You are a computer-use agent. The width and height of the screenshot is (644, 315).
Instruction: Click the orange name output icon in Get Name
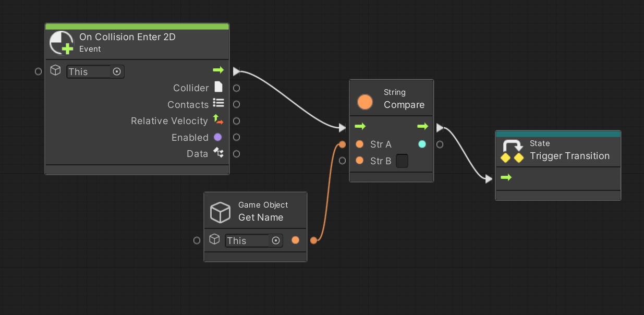click(296, 240)
